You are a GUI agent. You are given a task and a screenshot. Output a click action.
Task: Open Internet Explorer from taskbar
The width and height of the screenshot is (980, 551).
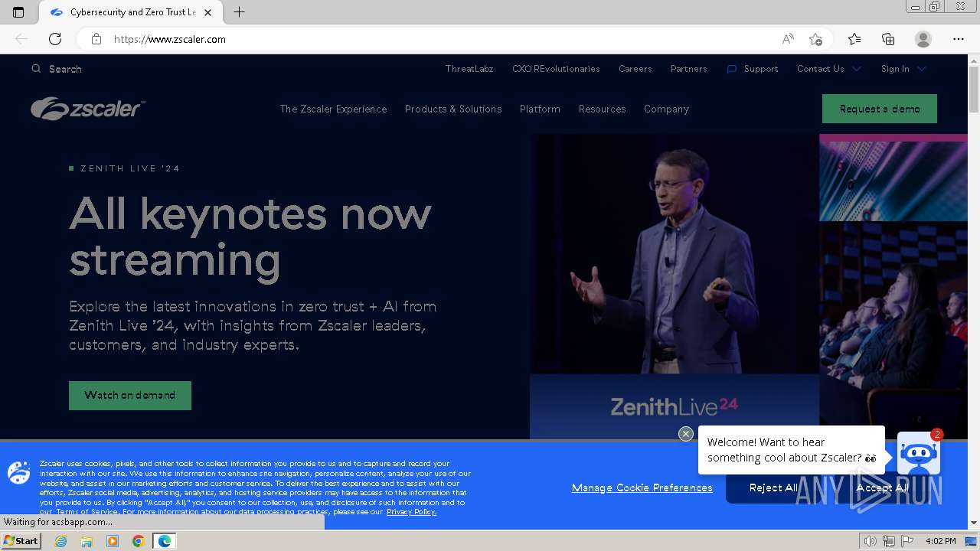(x=61, y=541)
